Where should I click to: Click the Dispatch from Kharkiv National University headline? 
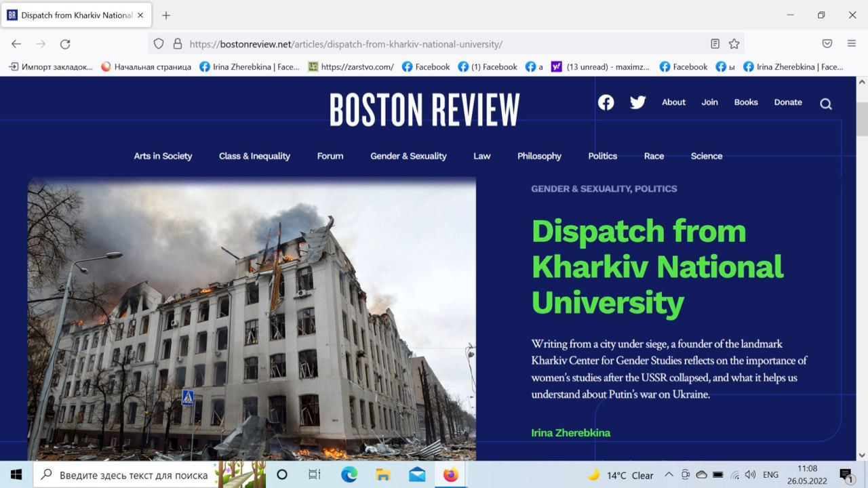657,266
